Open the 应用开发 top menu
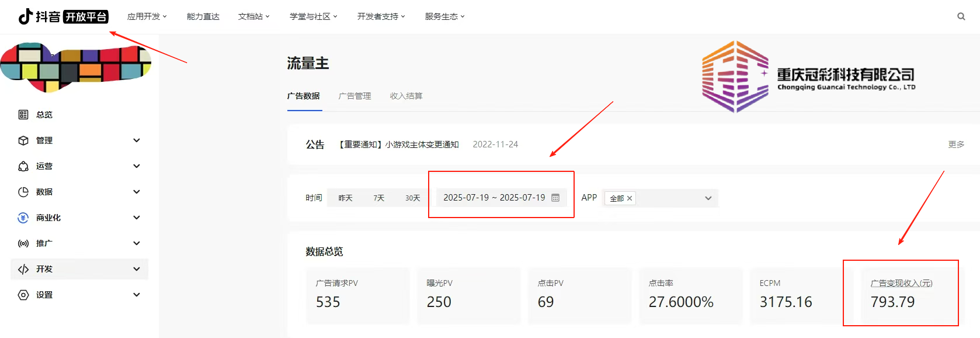980x338 pixels. point(147,16)
